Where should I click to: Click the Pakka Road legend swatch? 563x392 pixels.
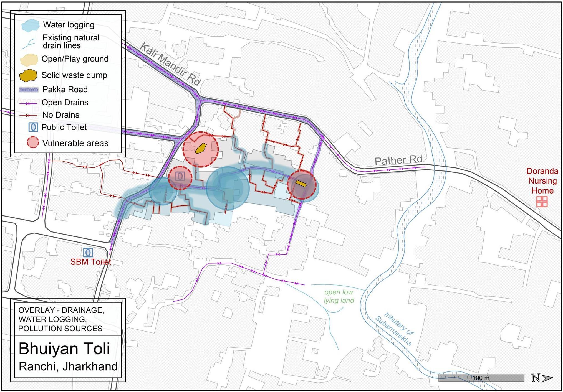click(29, 90)
